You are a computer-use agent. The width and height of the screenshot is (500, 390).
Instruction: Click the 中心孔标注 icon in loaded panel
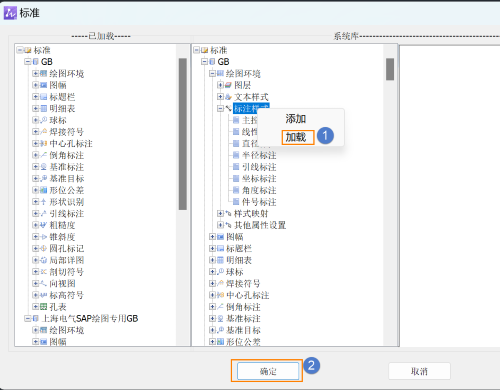click(x=44, y=143)
